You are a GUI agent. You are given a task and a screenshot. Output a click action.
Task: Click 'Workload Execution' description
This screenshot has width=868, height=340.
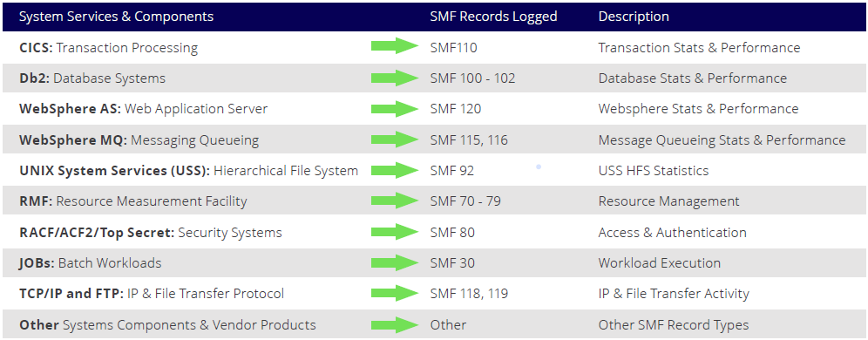point(660,262)
